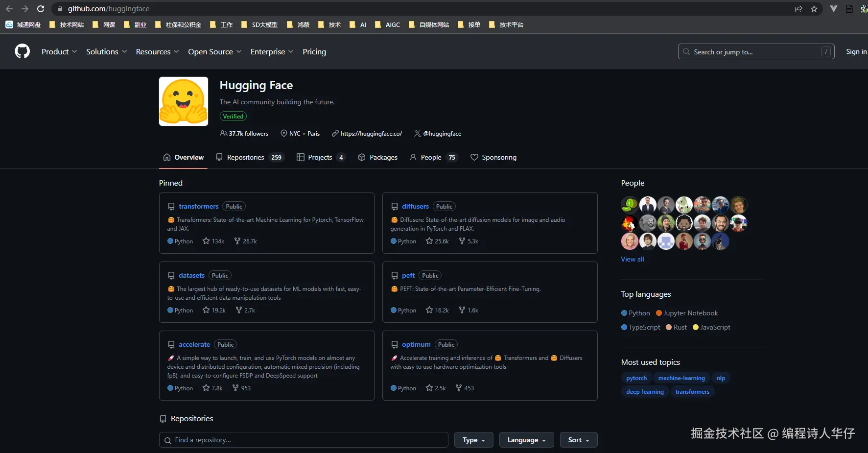Expand the Product menu
The width and height of the screenshot is (868, 453).
tap(59, 51)
